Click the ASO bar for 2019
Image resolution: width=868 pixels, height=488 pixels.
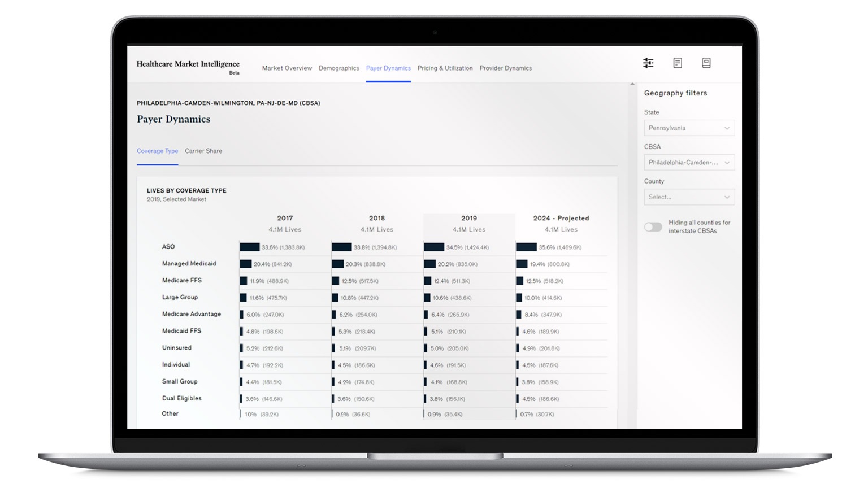click(433, 247)
